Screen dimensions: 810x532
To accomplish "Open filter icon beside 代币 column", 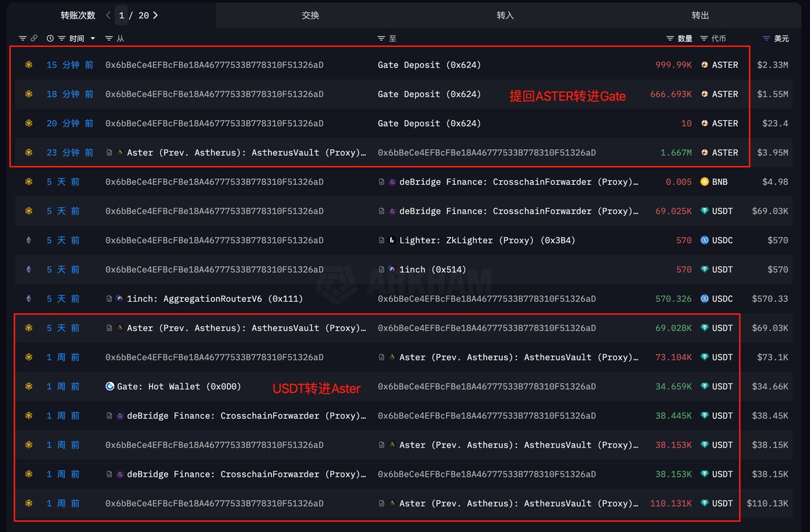I will (x=704, y=38).
